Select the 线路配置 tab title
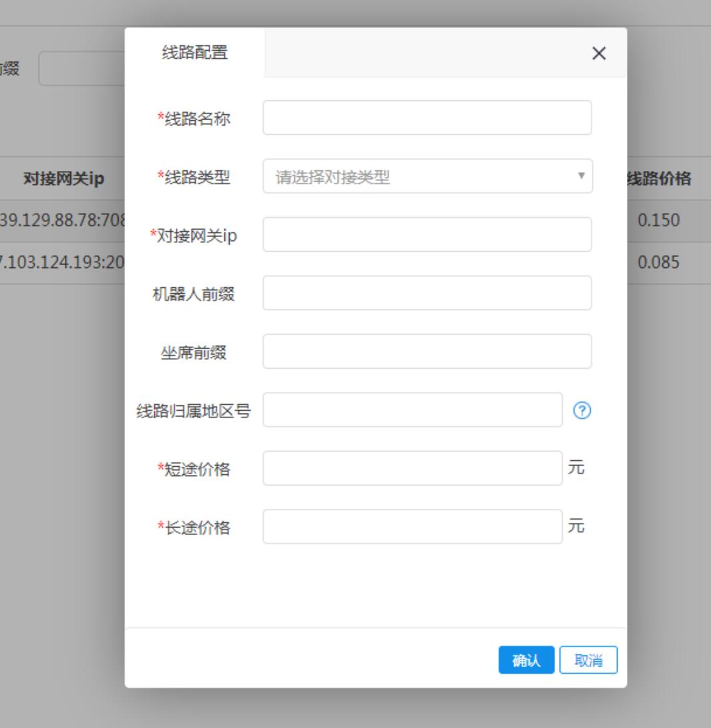Viewport: 711px width, 728px height. (194, 53)
